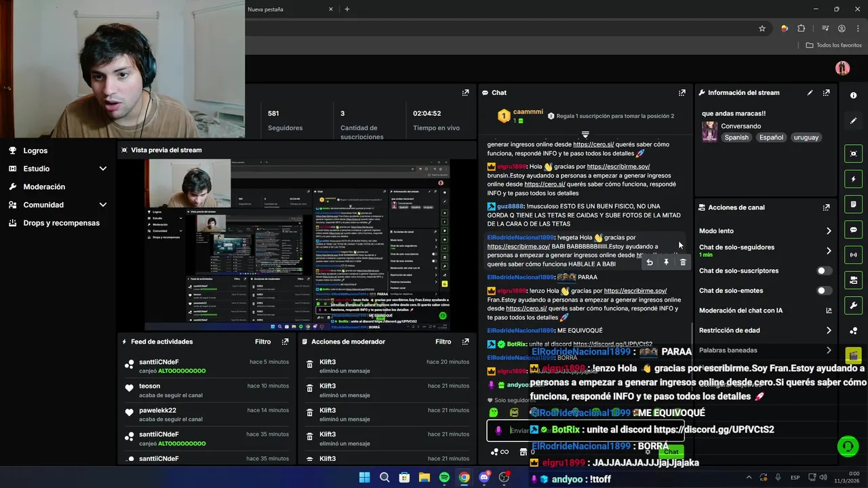The image size is (868, 488).
Task: Toggle moderator actions document icon in right toolbar
Action: 853,204
